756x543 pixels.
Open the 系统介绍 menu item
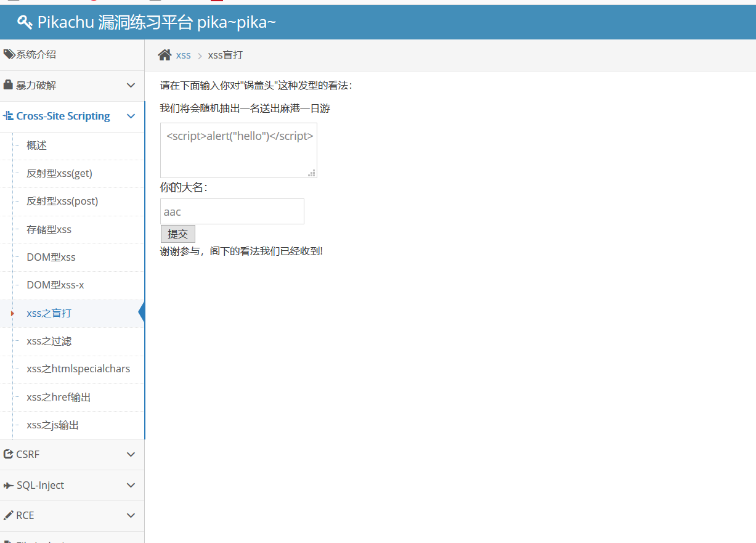pyautogui.click(x=72, y=55)
